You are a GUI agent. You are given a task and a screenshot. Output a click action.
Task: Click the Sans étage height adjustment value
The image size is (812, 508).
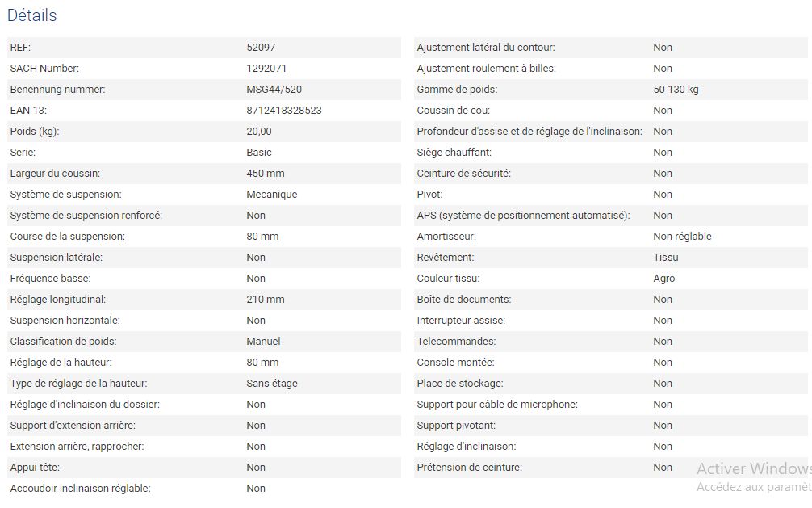[x=271, y=384]
